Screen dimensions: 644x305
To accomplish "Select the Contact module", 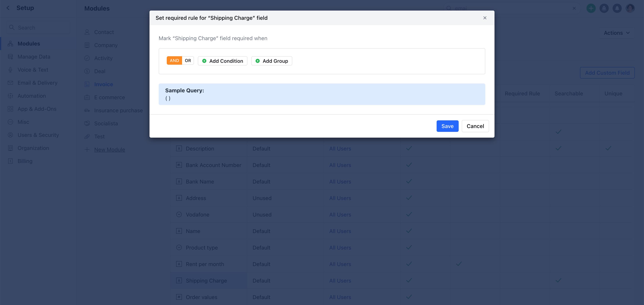I will click(x=104, y=32).
